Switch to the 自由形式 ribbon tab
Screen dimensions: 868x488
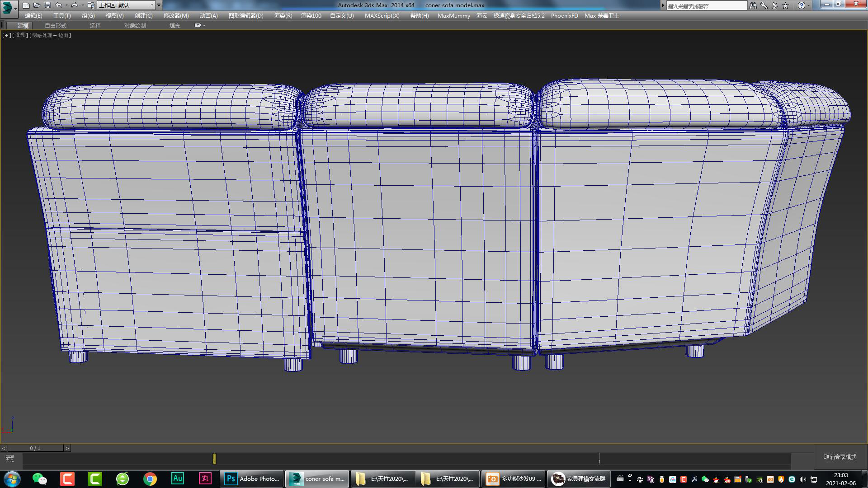pyautogui.click(x=55, y=26)
